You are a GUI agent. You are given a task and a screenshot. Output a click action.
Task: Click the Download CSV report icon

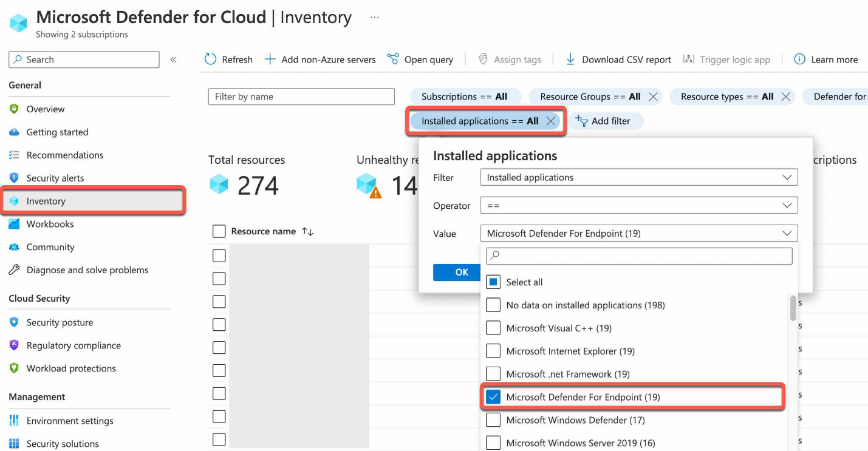point(570,59)
